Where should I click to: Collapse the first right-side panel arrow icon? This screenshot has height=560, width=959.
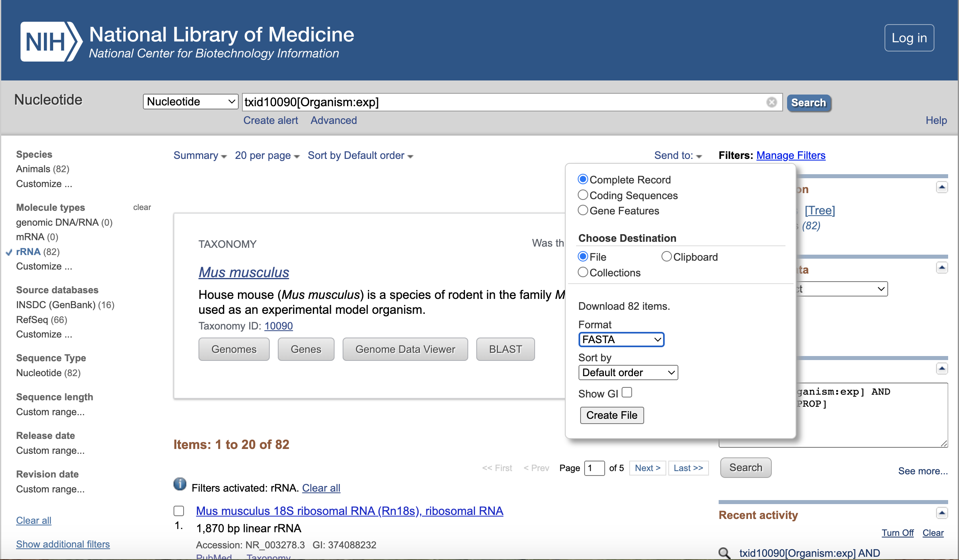(942, 187)
